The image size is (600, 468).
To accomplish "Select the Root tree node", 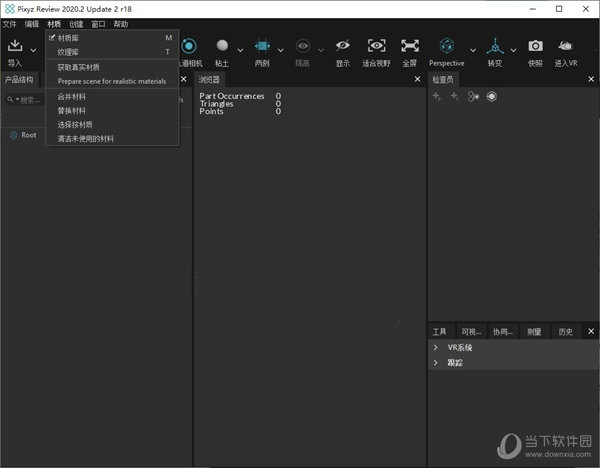I will pos(29,135).
